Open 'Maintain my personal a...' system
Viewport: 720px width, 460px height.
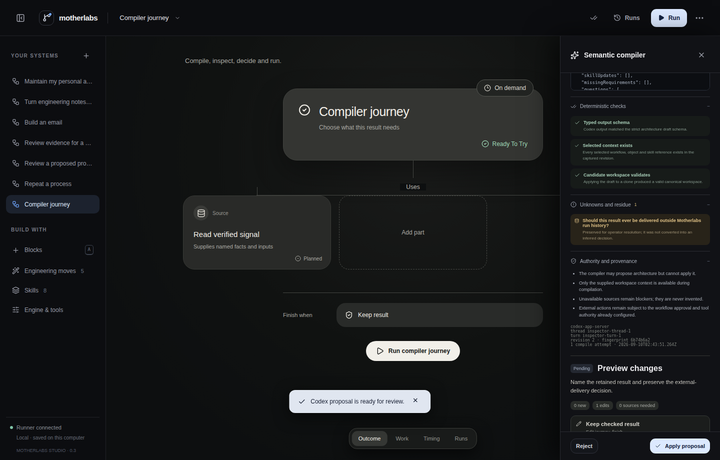pos(52,81)
